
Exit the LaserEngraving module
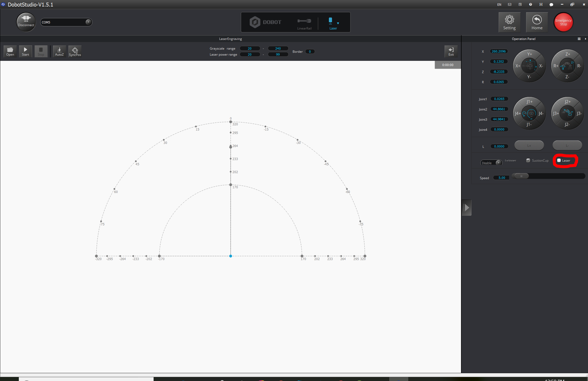pyautogui.click(x=451, y=51)
